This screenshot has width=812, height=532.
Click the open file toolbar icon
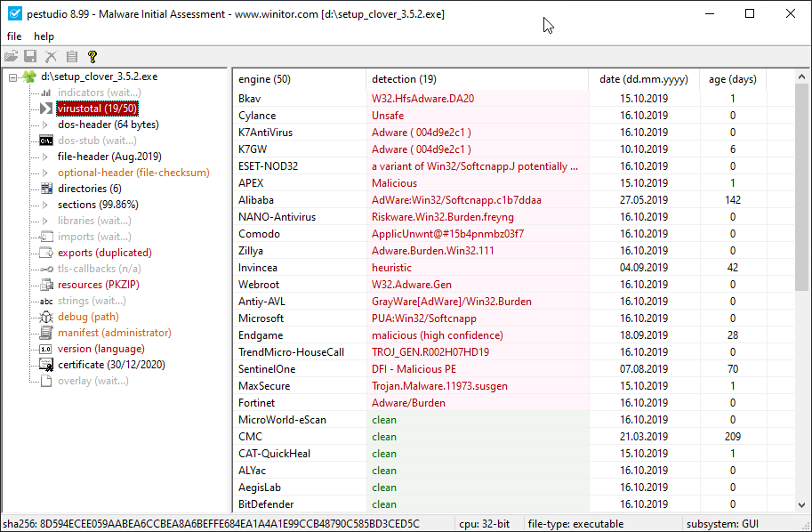(x=11, y=56)
